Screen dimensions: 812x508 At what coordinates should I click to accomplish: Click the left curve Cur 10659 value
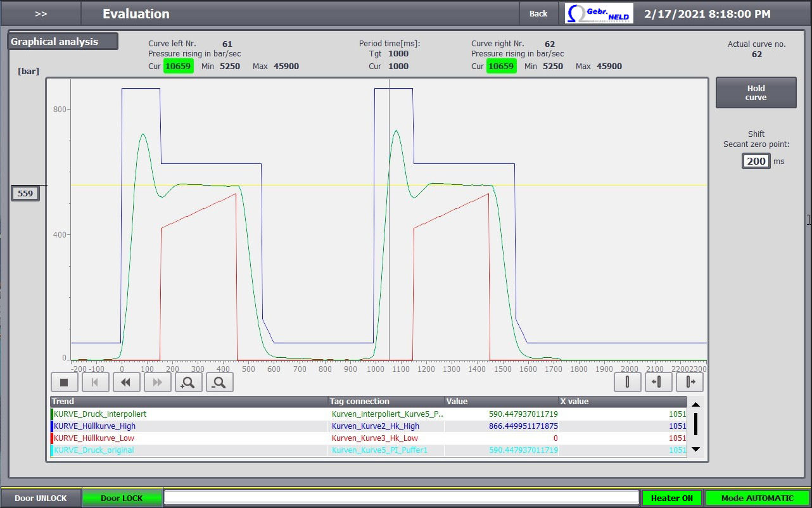(179, 66)
